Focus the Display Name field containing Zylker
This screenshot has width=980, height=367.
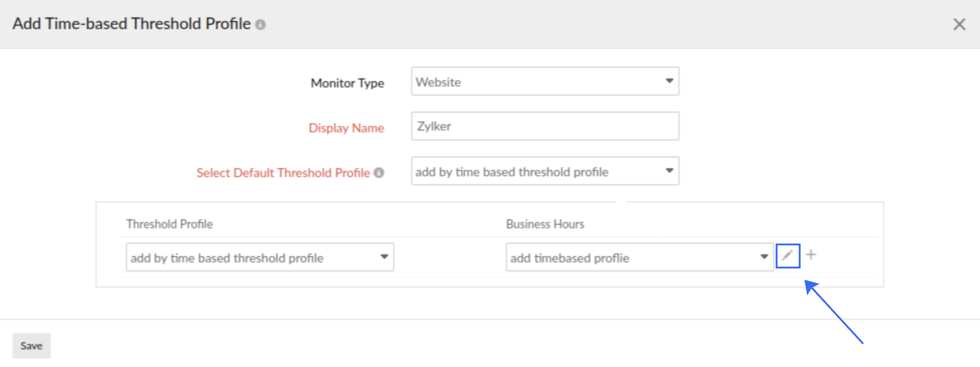pyautogui.click(x=544, y=126)
